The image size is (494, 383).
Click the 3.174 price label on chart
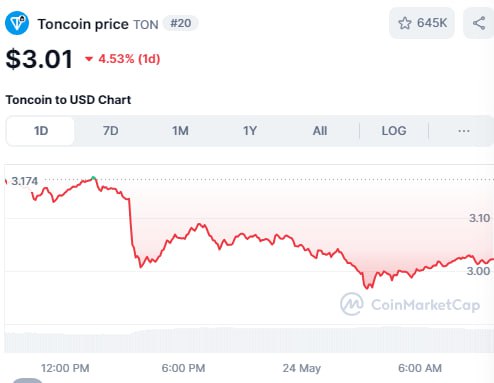pyautogui.click(x=24, y=181)
